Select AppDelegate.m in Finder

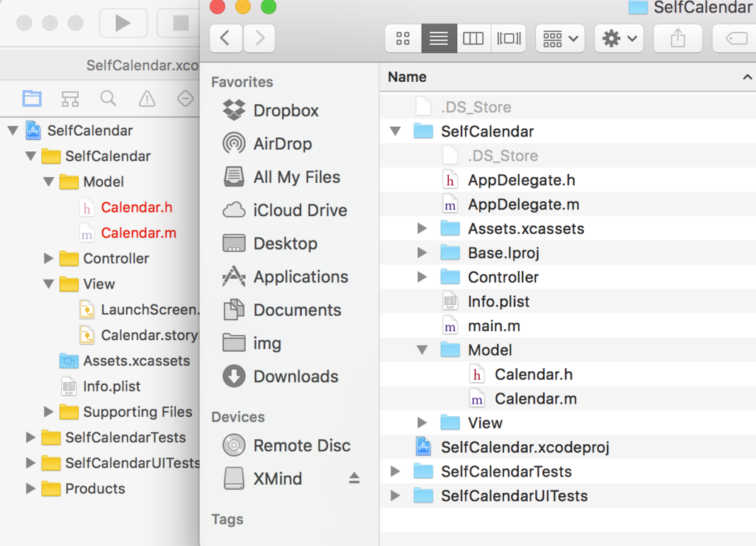coord(568,204)
